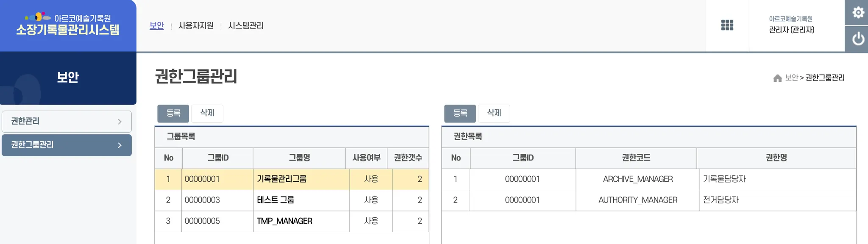Click 등록 button above 그룹목록

173,113
